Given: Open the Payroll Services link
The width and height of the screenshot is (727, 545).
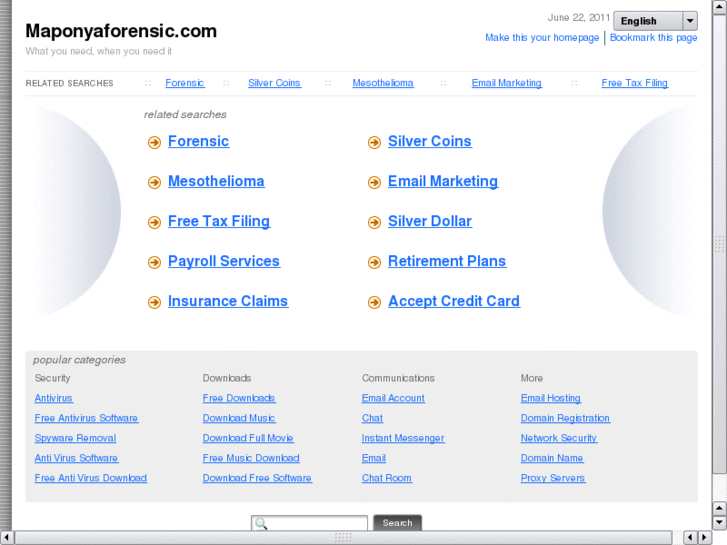Looking at the screenshot, I should (224, 261).
